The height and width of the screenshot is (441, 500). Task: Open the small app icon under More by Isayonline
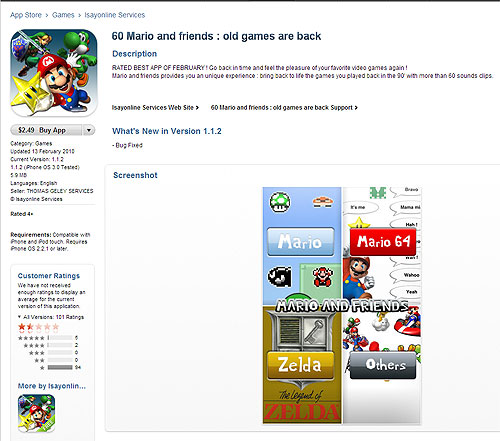tap(36, 413)
